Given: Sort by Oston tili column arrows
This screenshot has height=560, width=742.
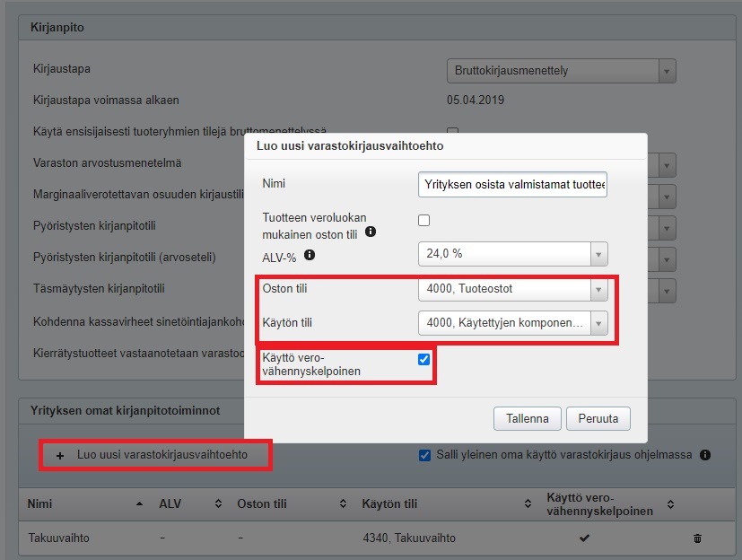Looking at the screenshot, I should pos(342,504).
